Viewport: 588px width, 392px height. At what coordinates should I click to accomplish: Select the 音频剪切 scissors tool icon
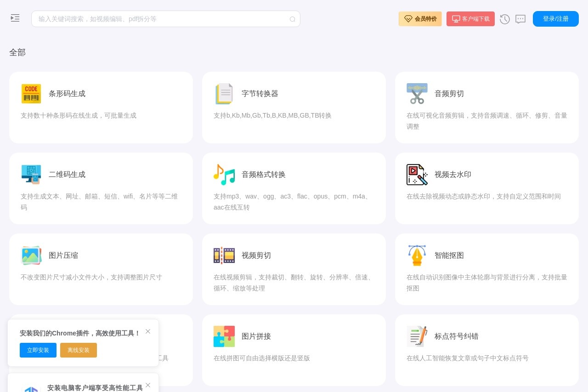click(417, 94)
